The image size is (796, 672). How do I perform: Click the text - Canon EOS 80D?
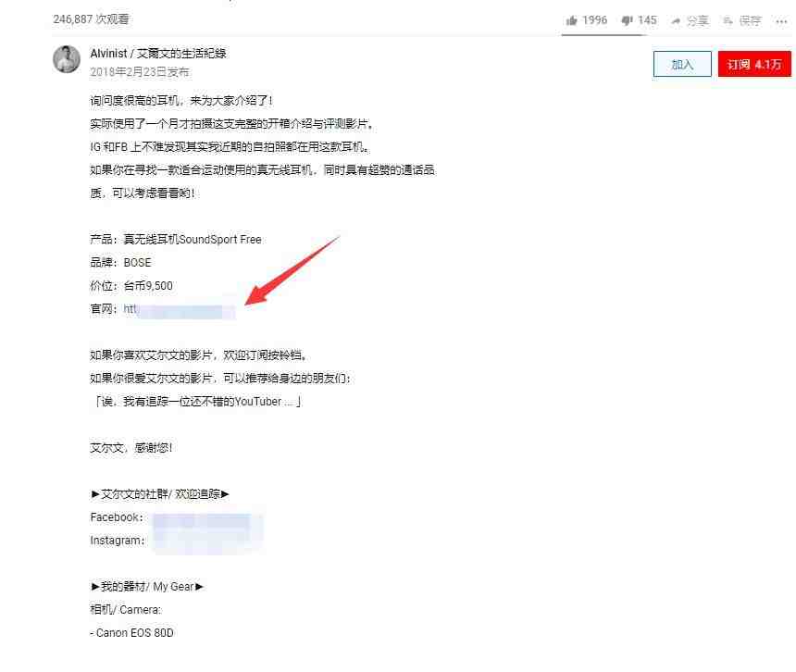pos(132,633)
